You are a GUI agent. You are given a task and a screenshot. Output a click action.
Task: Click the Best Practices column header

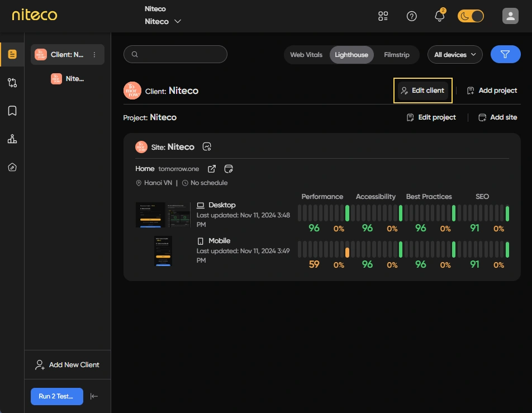[429, 197]
